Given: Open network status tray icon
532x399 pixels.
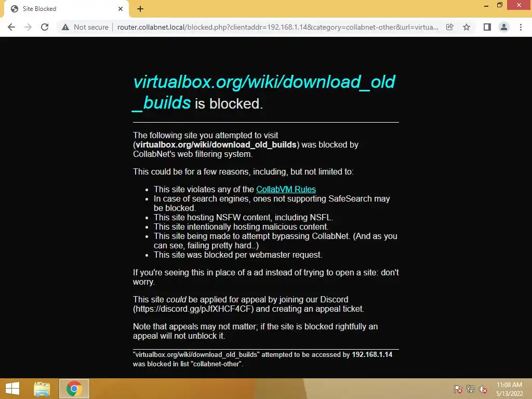Looking at the screenshot, I should pyautogui.click(x=471, y=389).
